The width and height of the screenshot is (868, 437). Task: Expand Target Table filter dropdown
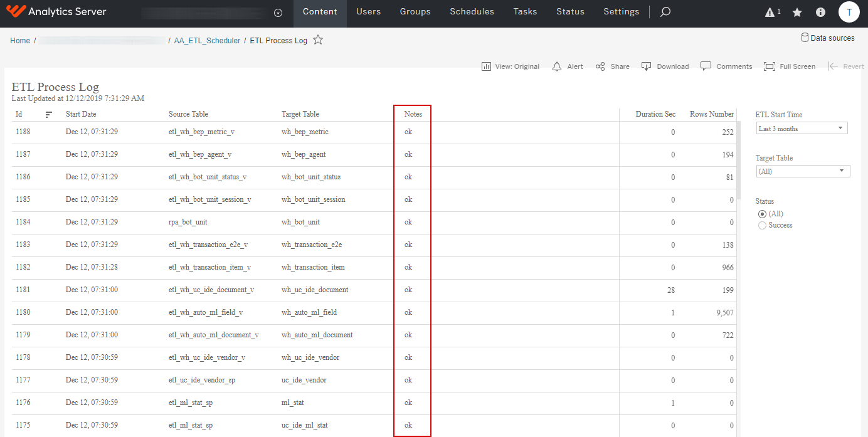point(803,171)
